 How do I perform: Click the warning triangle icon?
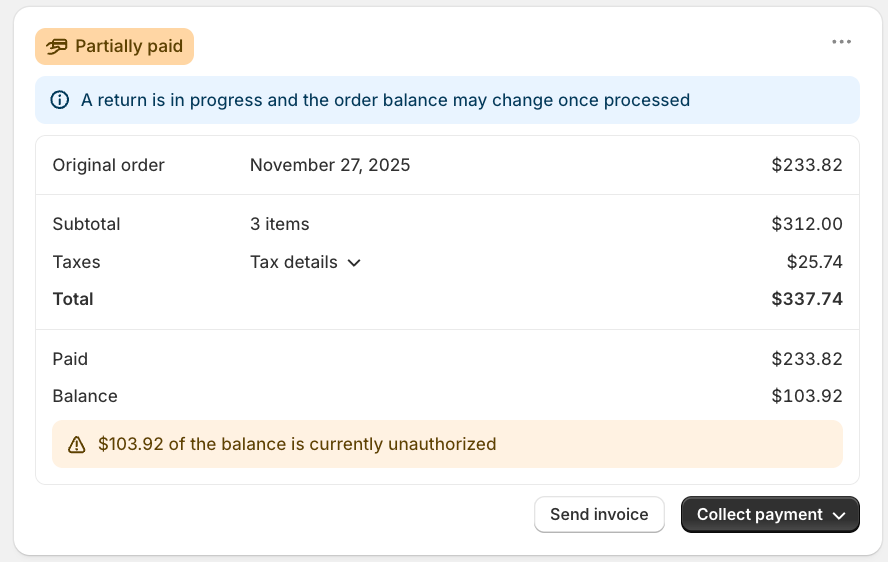pyautogui.click(x=76, y=445)
